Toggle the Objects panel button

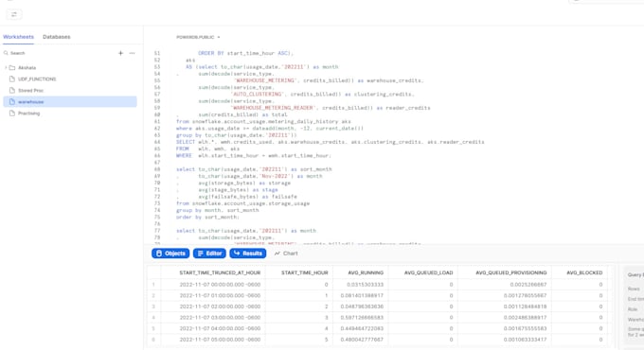170,254
